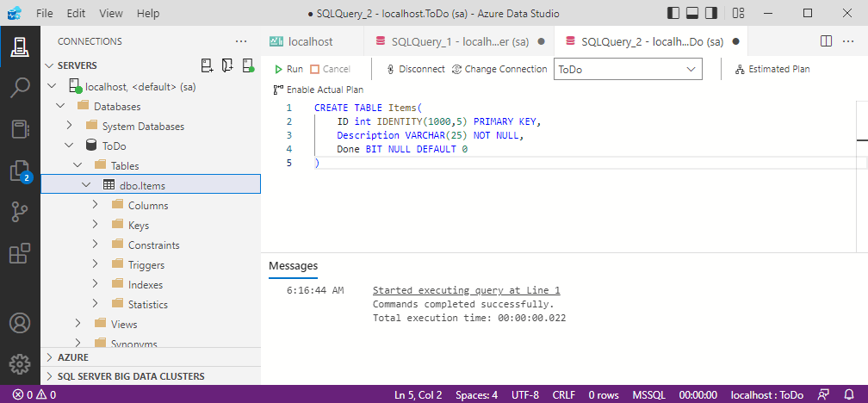Toggle primary side bar layout icon

click(673, 13)
